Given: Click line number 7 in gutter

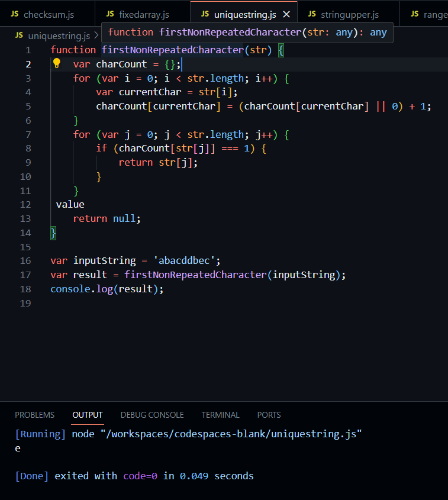Looking at the screenshot, I should click(x=28, y=134).
